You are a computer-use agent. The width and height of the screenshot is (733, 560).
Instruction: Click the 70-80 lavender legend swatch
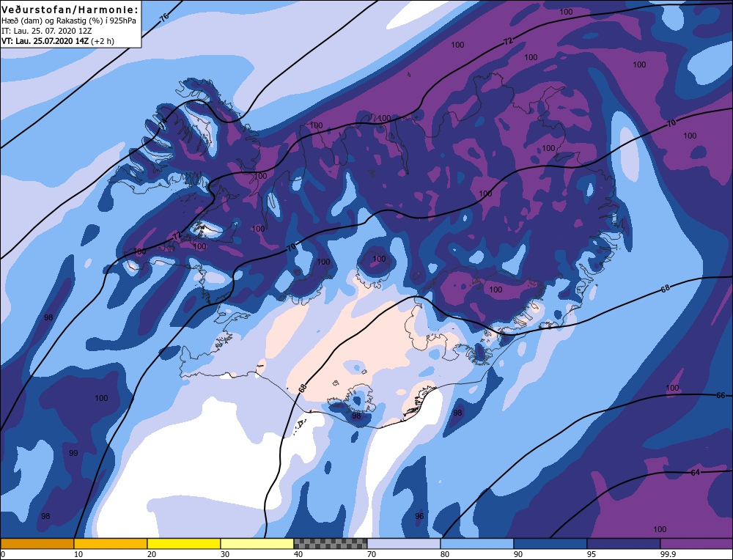[x=404, y=544]
